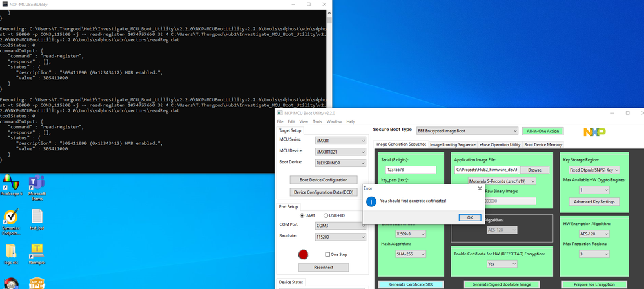This screenshot has width=644, height=289.
Task: Click console window vertical scrollbar
Action: coord(329,90)
